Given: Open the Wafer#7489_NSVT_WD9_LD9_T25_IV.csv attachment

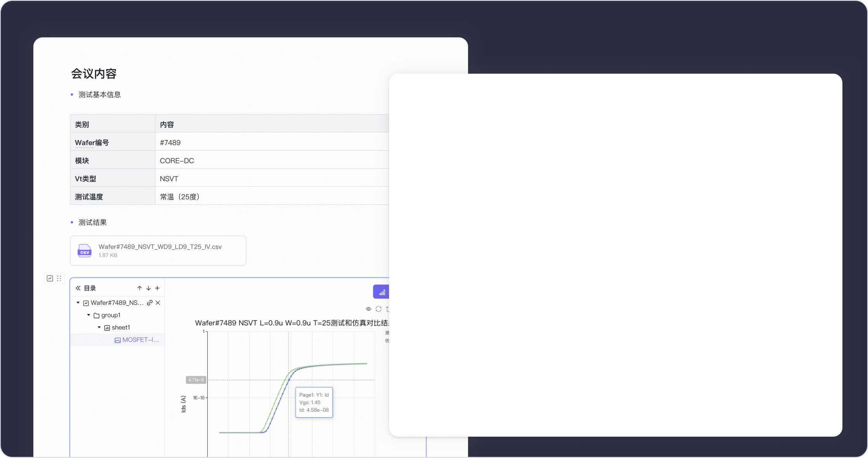Looking at the screenshot, I should (x=158, y=251).
